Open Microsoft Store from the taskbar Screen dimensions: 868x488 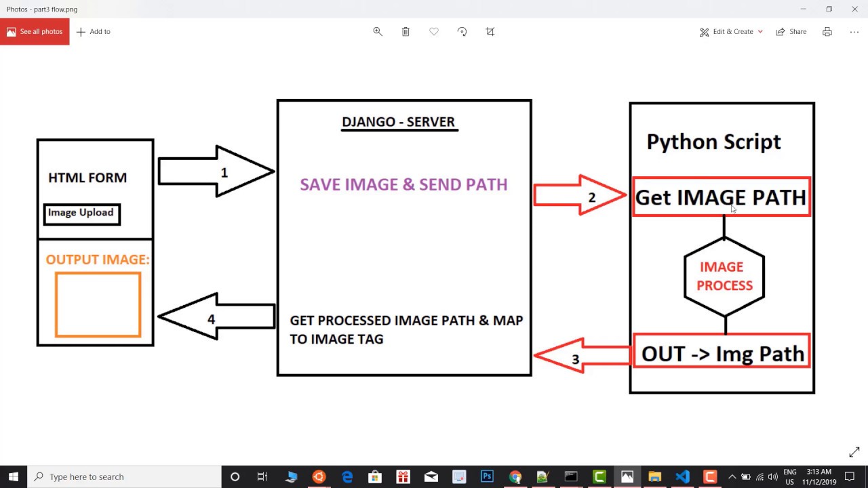375,476
